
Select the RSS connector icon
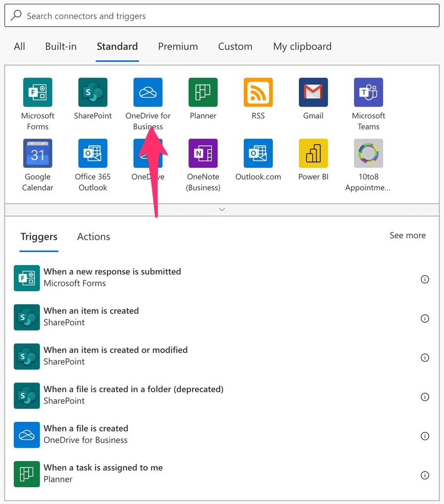[258, 92]
